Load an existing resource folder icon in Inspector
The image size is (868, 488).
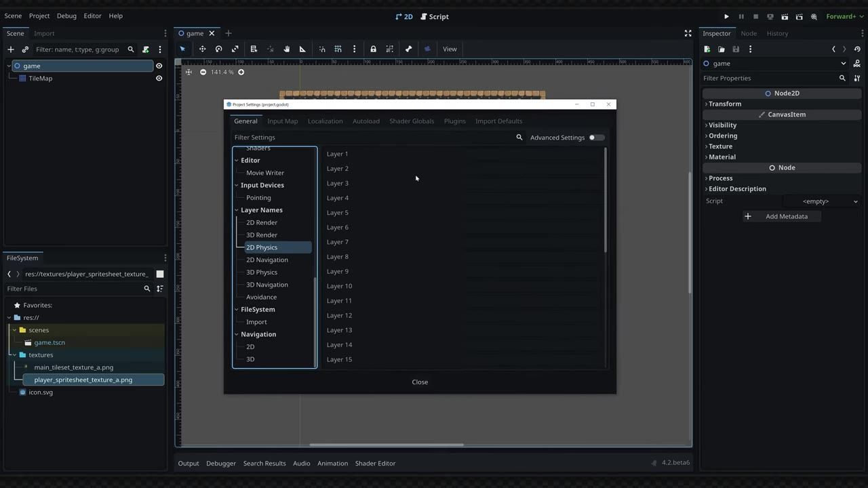pyautogui.click(x=722, y=49)
